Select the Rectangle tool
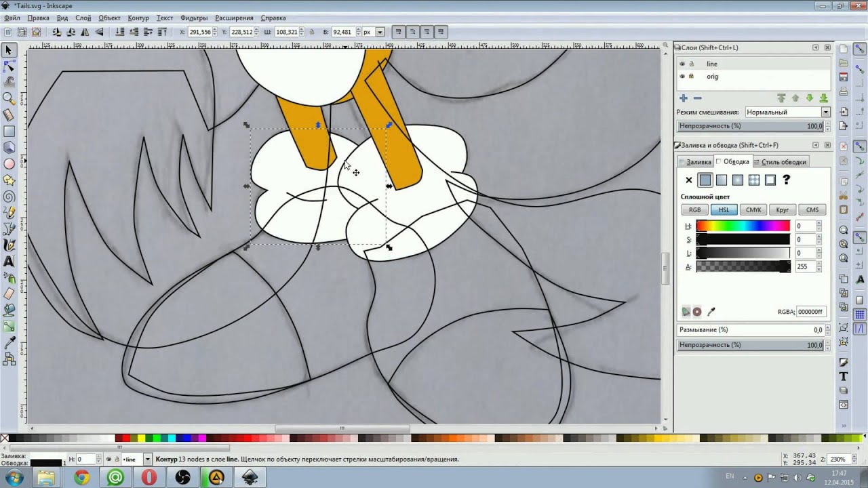Image resolution: width=868 pixels, height=488 pixels. [x=9, y=131]
